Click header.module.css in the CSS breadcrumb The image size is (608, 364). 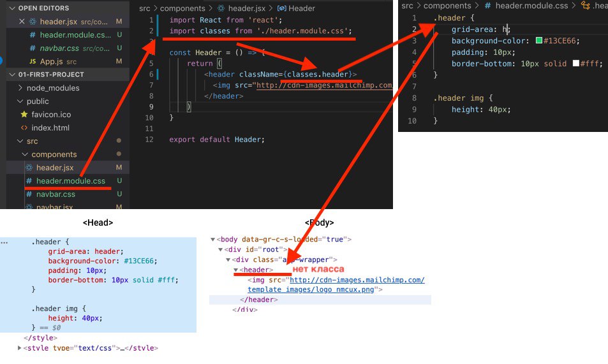click(531, 6)
